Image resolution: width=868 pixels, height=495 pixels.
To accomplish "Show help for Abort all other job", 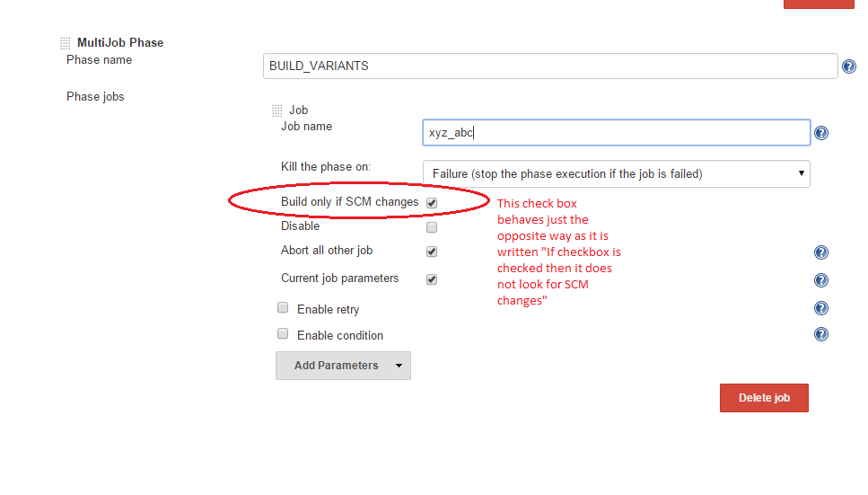I will coord(820,253).
